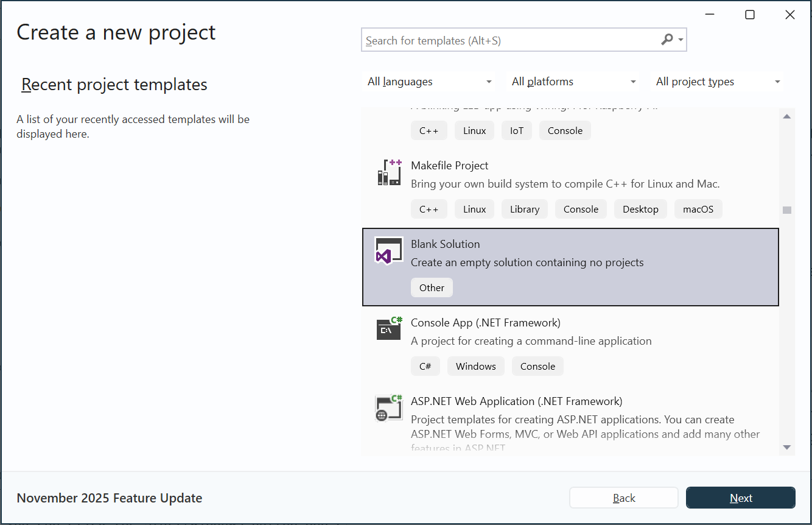
Task: Click the Makefile Project description text
Action: [x=565, y=184]
